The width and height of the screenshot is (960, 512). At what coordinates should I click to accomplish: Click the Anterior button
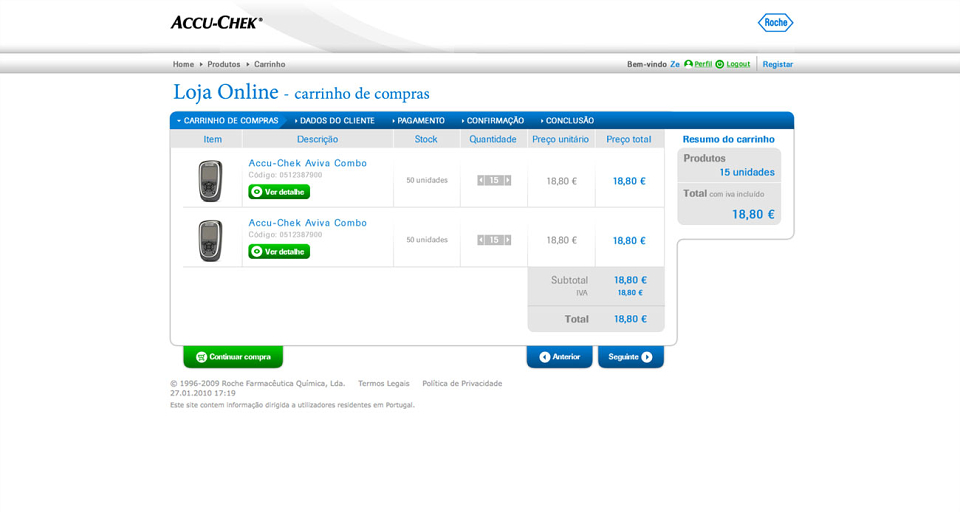(x=560, y=356)
